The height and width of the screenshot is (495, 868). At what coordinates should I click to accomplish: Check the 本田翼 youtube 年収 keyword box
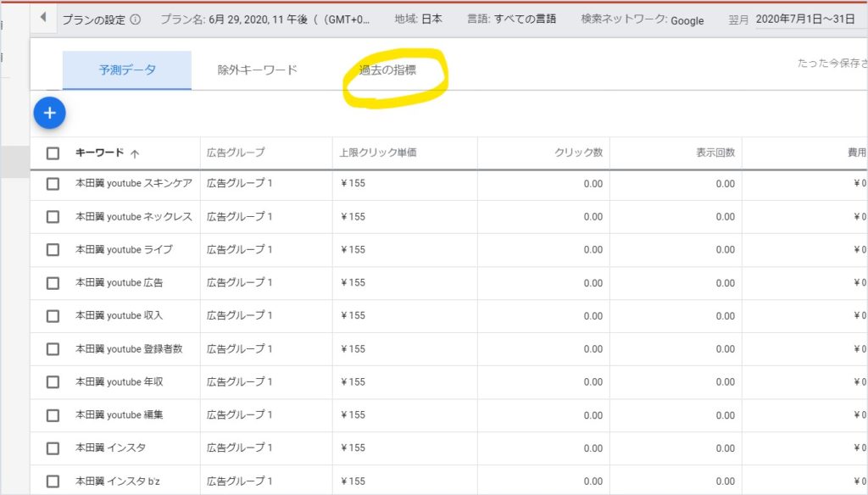point(53,382)
